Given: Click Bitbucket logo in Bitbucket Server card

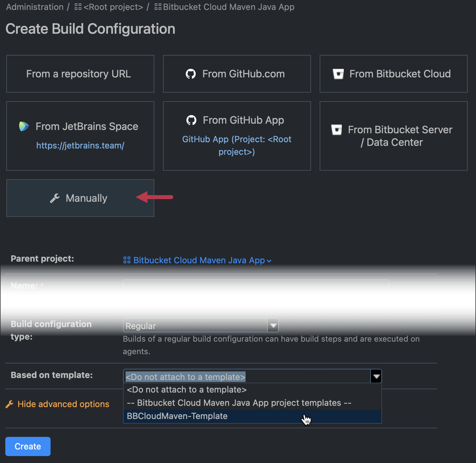Looking at the screenshot, I should pos(337,130).
